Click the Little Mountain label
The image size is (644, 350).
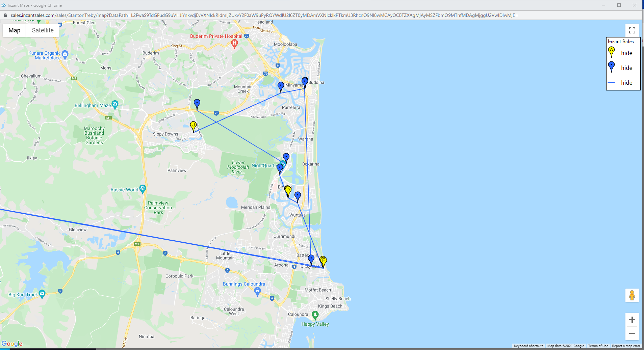coord(225,256)
